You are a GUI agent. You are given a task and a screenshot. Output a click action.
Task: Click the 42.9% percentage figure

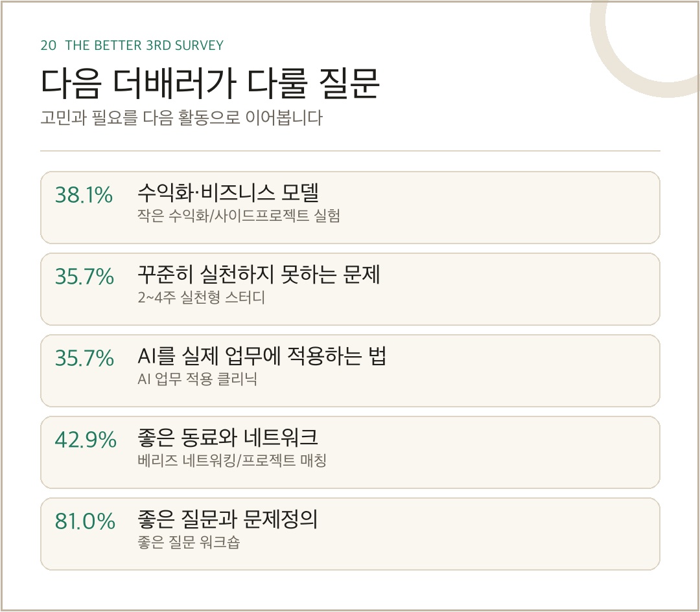[x=86, y=440]
